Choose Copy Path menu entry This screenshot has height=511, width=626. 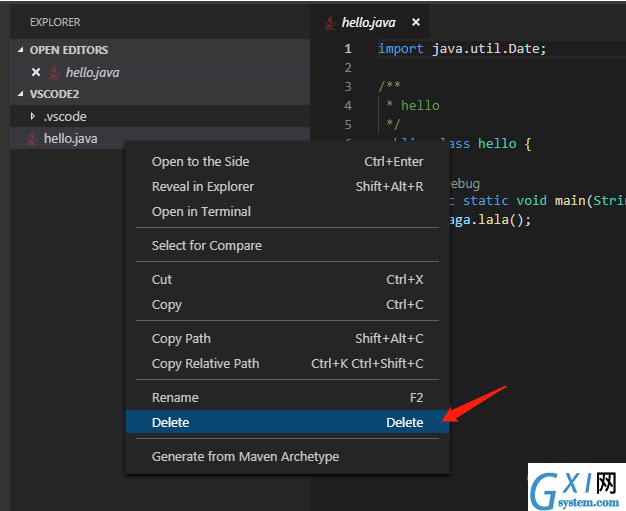[x=287, y=339]
